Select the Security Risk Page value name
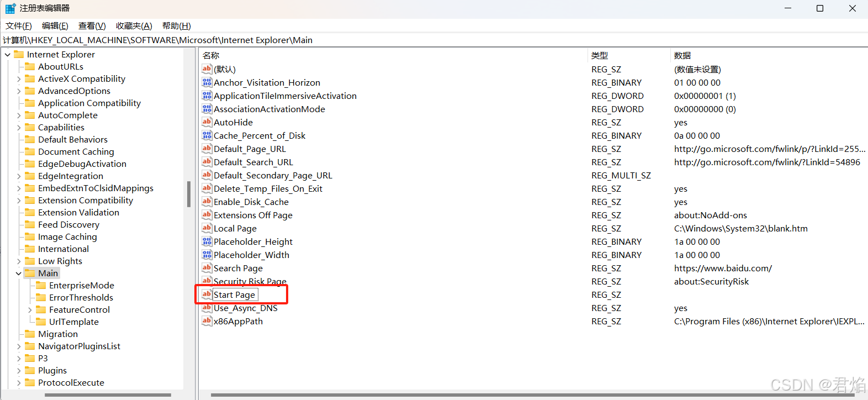Image resolution: width=868 pixels, height=400 pixels. pos(250,281)
